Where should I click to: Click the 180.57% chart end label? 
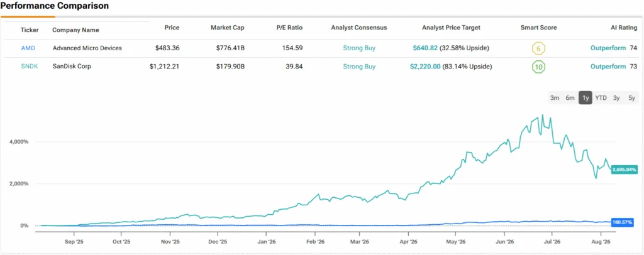click(x=623, y=222)
